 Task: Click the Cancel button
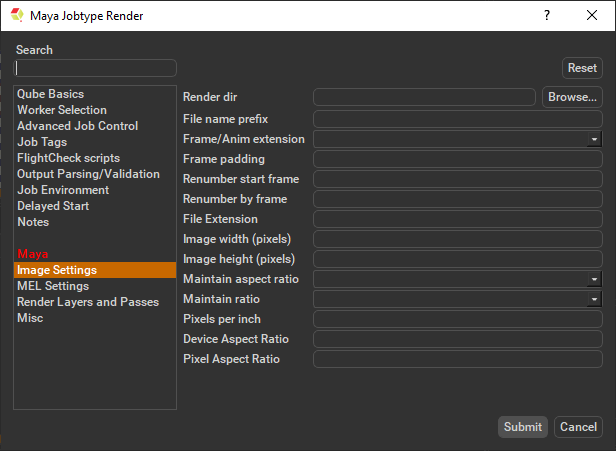pyautogui.click(x=578, y=427)
